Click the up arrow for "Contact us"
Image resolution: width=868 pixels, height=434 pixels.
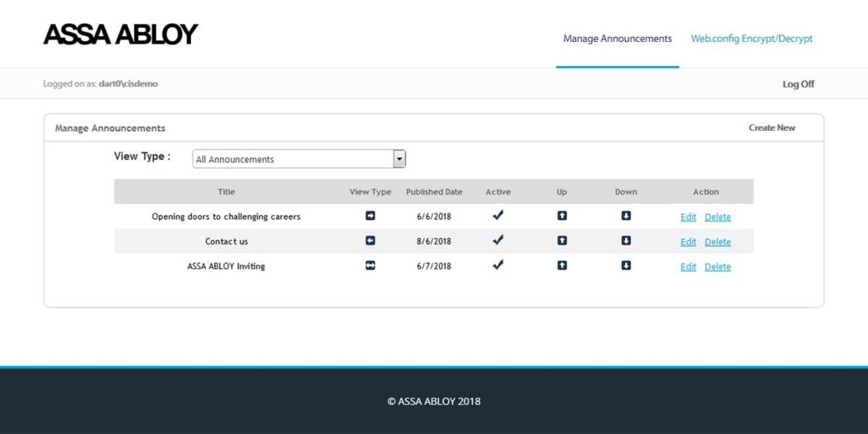562,240
